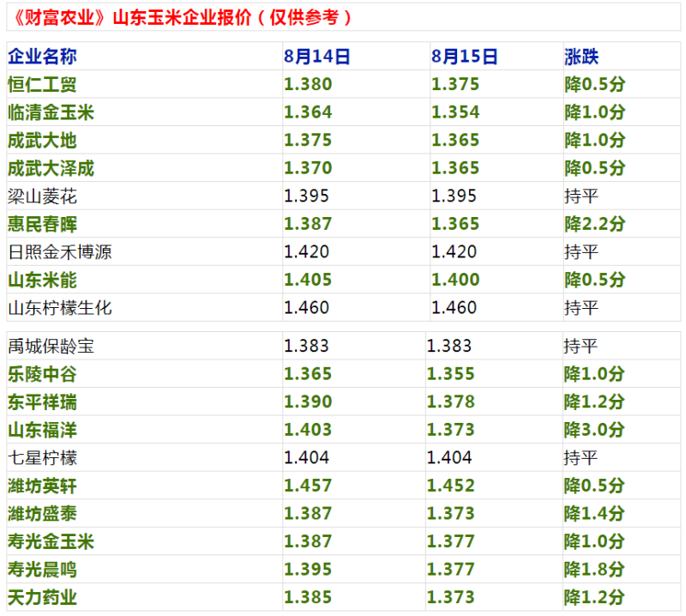Screen dimensions: 686x616
Task: Click the 七星柠檬 company name
Action: pos(42,457)
